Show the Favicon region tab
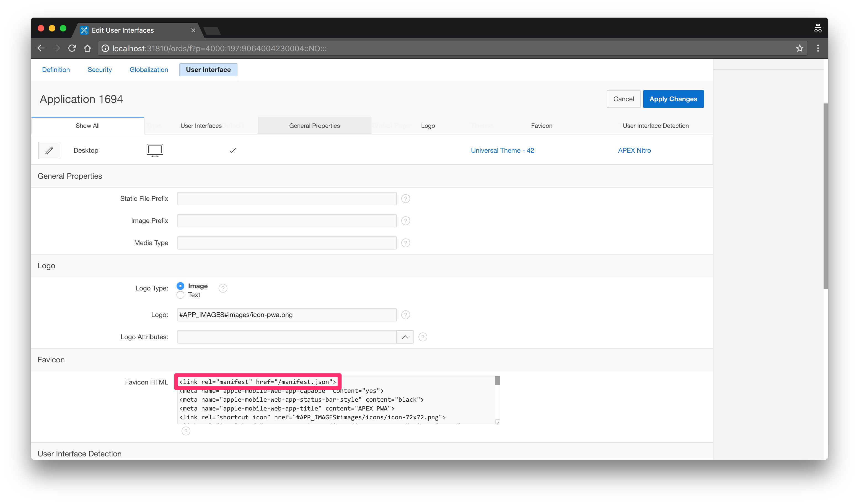Viewport: 859px width, 504px height. [x=541, y=126]
